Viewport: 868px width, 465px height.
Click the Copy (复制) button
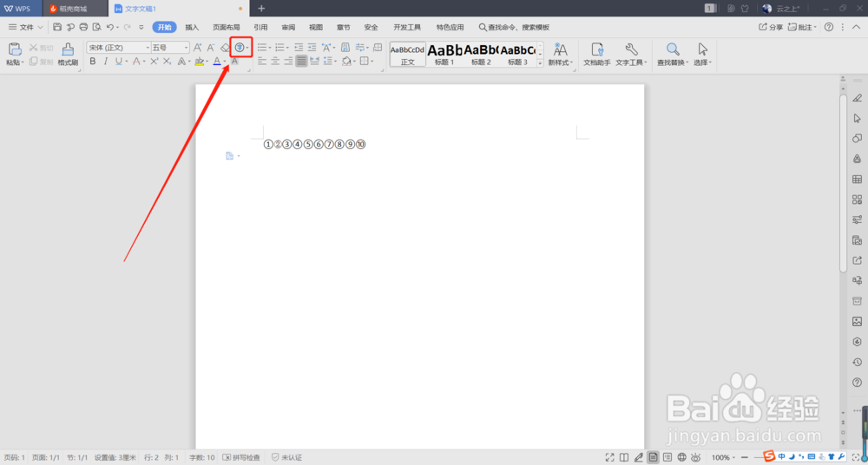tap(42, 62)
